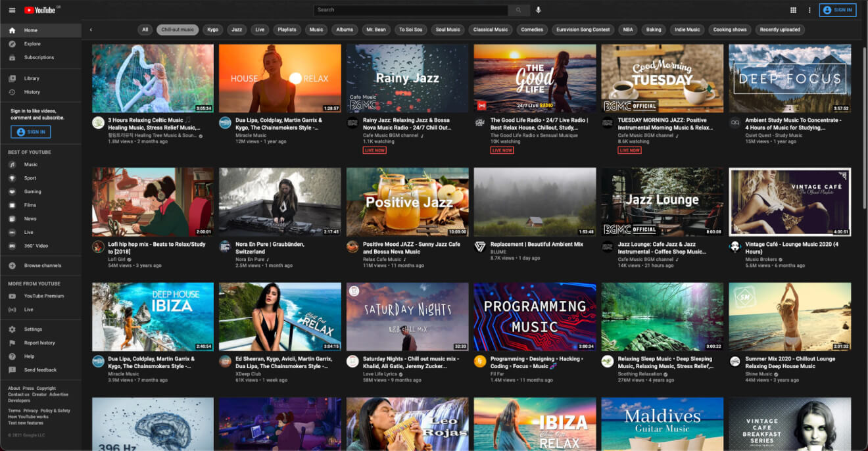This screenshot has width=868, height=451.
Task: Open News category in sidebar
Action: point(41,218)
